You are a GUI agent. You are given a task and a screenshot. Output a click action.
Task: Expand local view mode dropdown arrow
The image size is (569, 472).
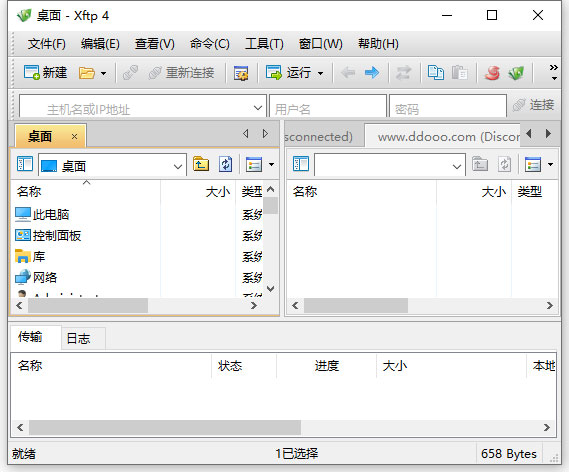(271, 165)
